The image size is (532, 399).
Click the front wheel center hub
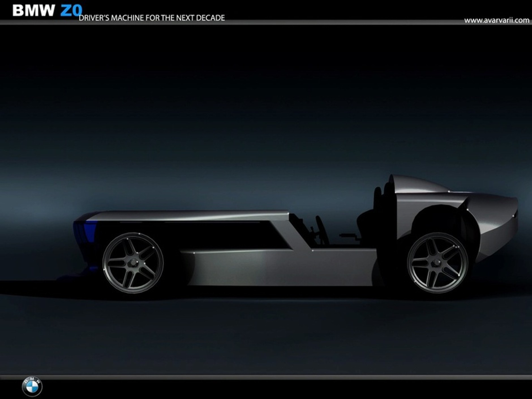pyautogui.click(x=133, y=263)
